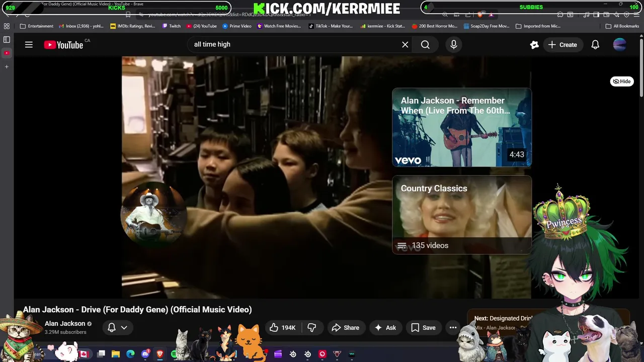Hide the end screen suggestions
The width and height of the screenshot is (644, 362).
click(622, 81)
